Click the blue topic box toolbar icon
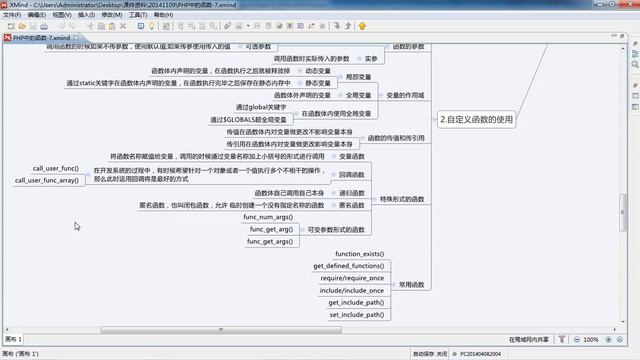The width and height of the screenshot is (640, 360). coord(141,26)
